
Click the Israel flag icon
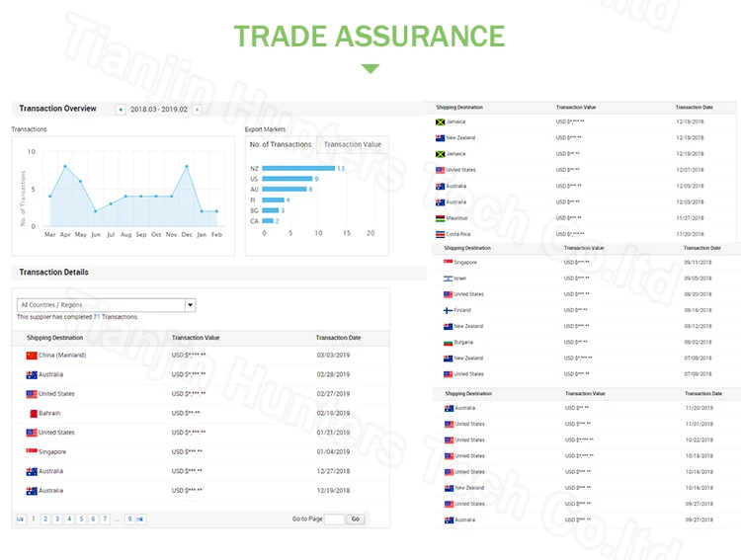pyautogui.click(x=448, y=279)
